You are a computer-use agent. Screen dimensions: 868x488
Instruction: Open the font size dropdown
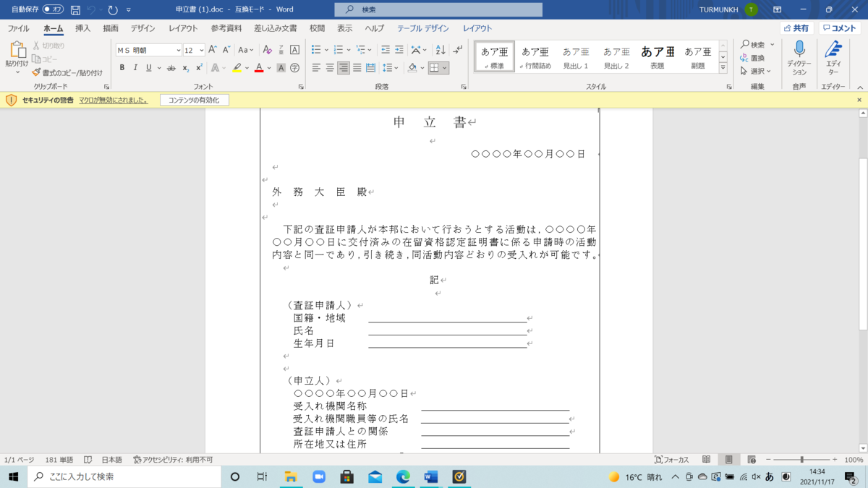point(200,50)
